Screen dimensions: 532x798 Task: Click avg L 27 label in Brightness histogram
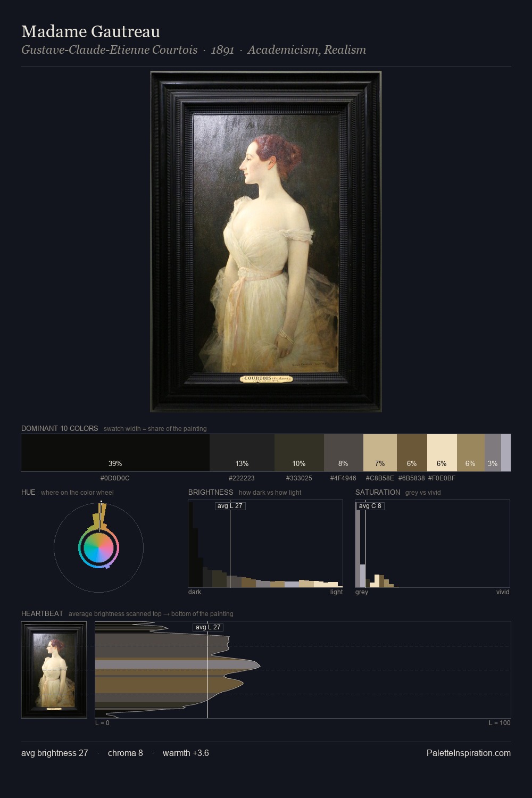[x=230, y=506]
